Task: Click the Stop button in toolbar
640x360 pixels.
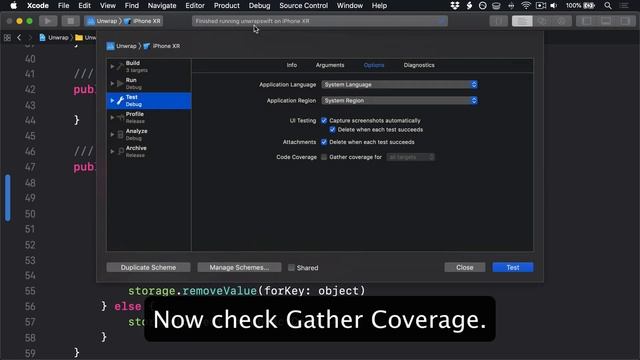Action: pyautogui.click(x=70, y=21)
